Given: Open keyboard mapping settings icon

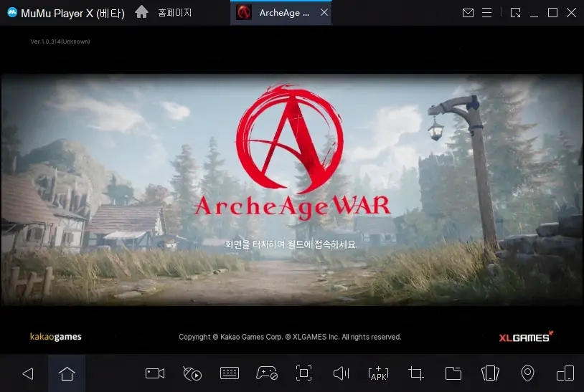Looking at the screenshot, I should (x=230, y=373).
